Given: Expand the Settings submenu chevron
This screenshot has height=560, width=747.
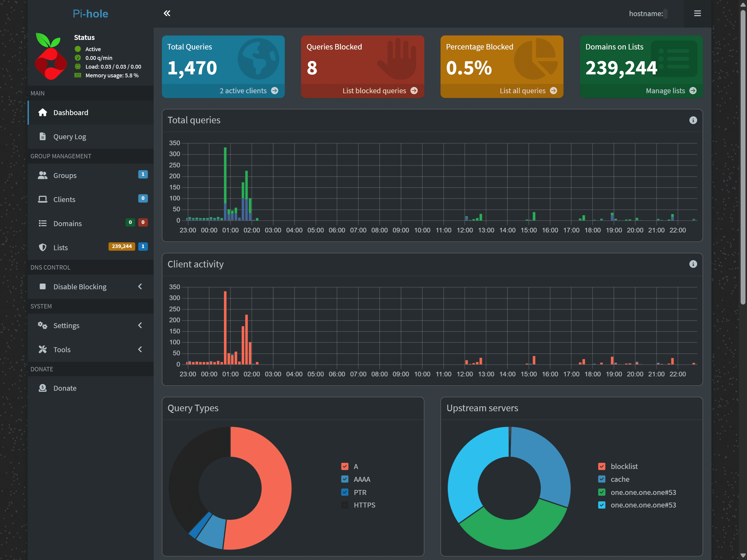Looking at the screenshot, I should tap(140, 325).
